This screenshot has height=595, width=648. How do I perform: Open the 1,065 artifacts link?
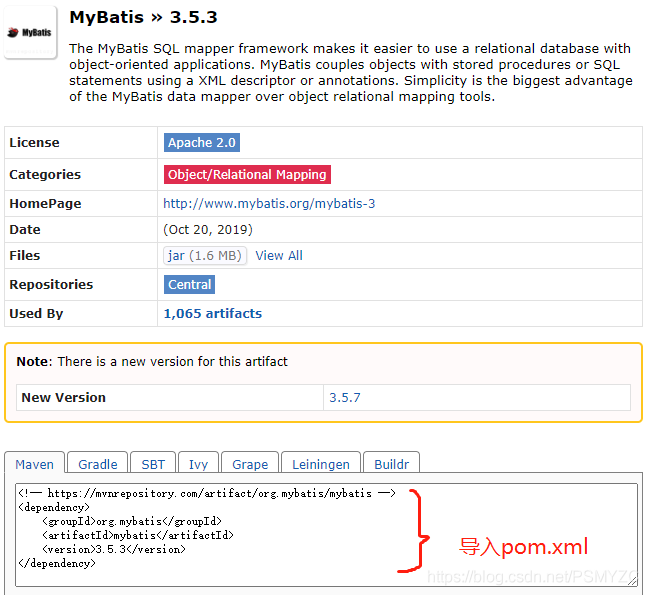(x=213, y=313)
